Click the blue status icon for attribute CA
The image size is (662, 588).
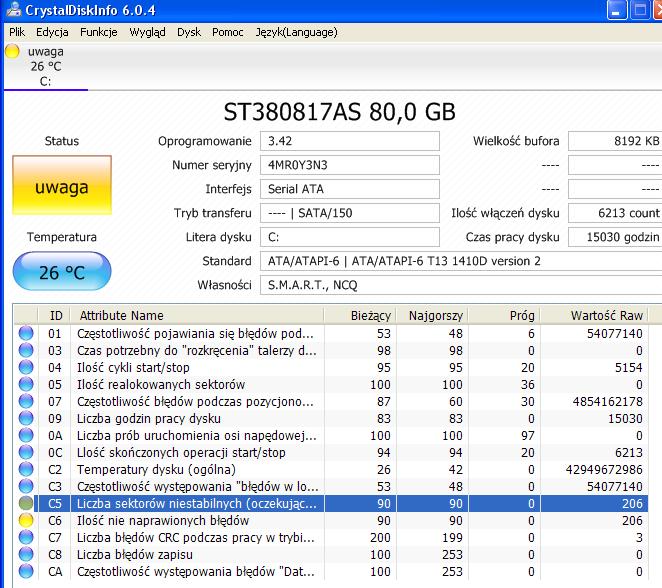coord(26,571)
